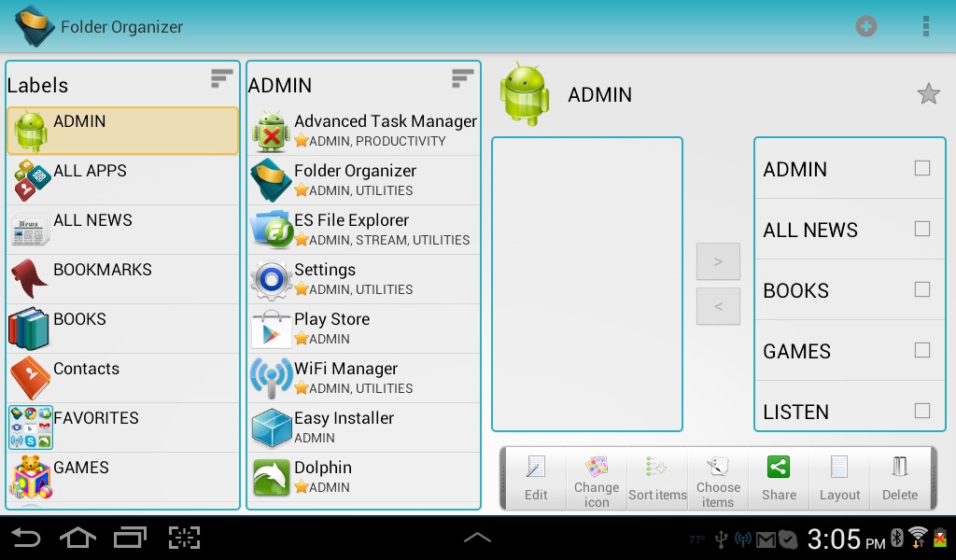Click the newspaper icon for ALL NEWS
956x560 pixels.
point(31,231)
